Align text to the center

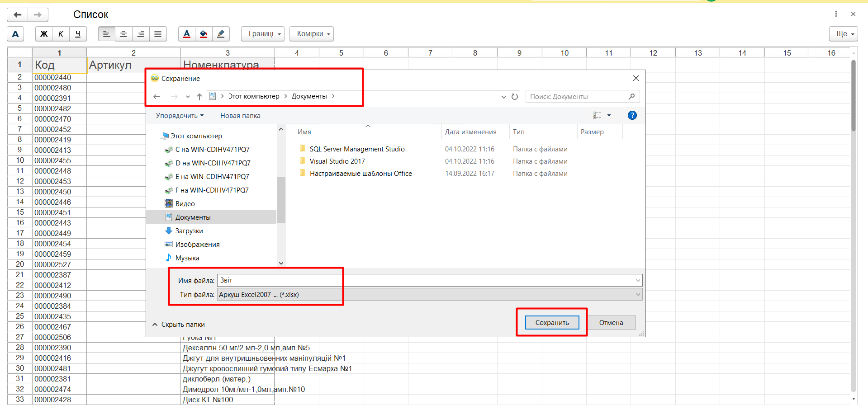[x=123, y=34]
